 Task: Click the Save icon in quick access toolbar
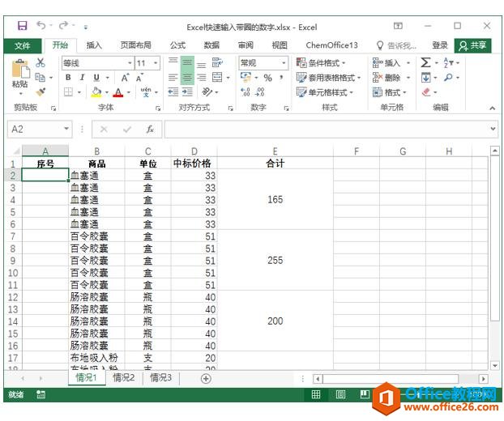22,26
